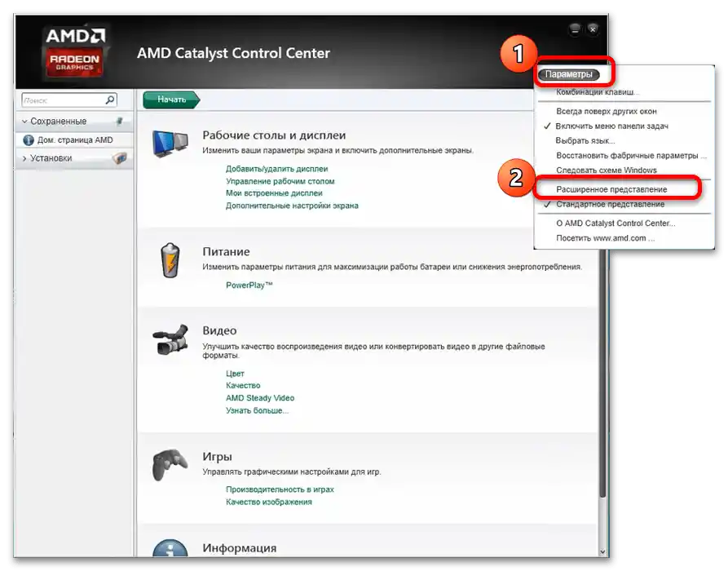Click the Питание heading

[x=226, y=252]
